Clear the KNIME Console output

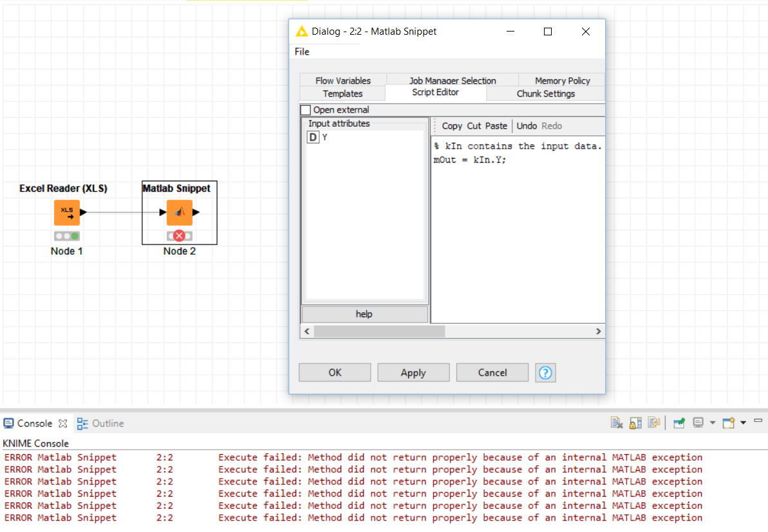pos(617,423)
